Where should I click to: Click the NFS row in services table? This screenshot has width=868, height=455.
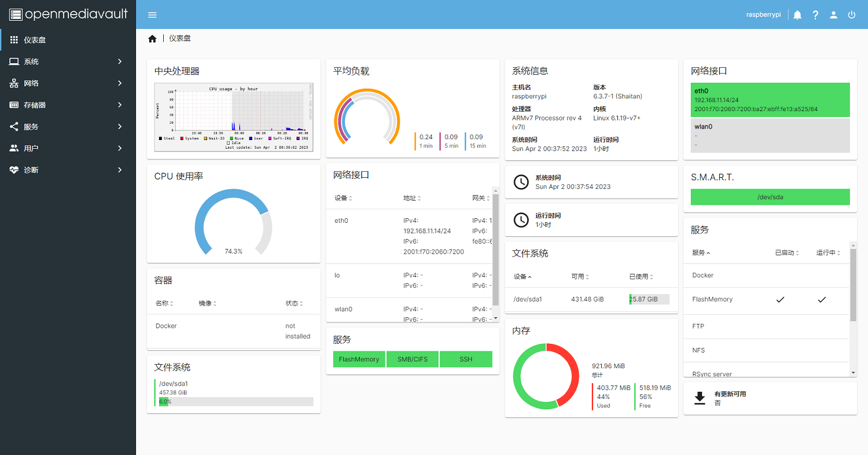[767, 350]
